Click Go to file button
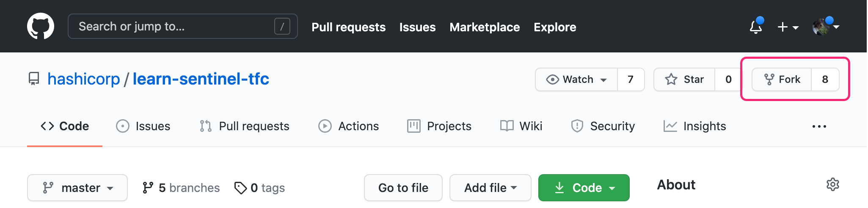This screenshot has width=868, height=208. coord(403,188)
